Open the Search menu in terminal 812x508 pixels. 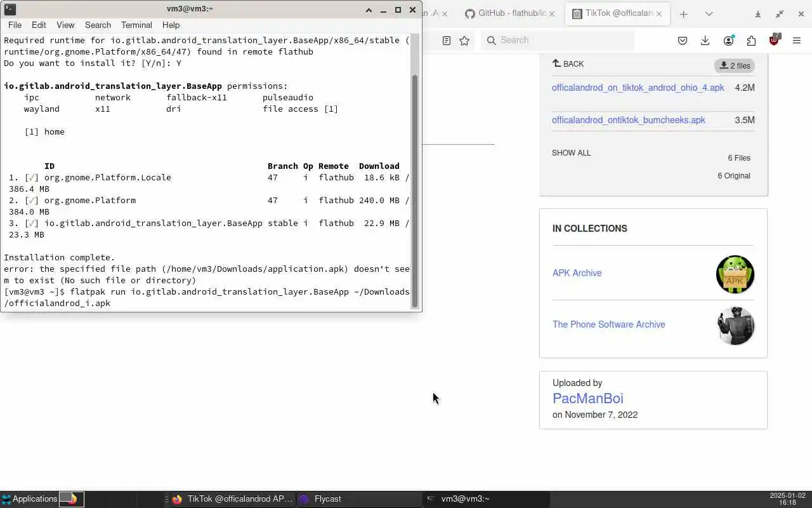98,25
